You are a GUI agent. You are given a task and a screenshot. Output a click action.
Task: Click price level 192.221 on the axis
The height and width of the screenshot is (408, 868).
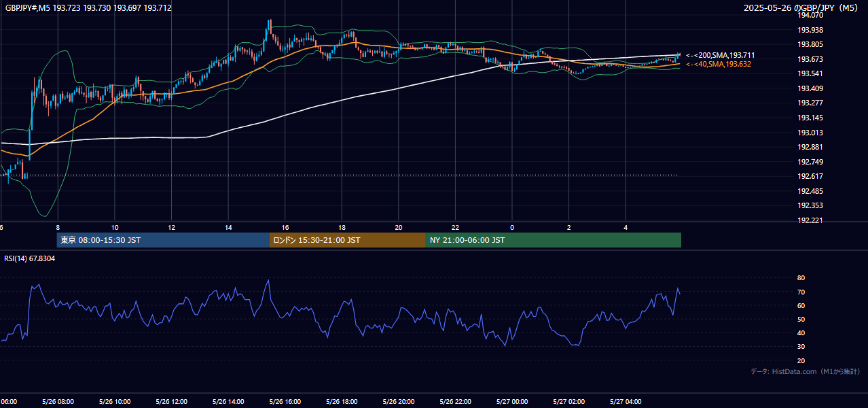click(x=810, y=220)
